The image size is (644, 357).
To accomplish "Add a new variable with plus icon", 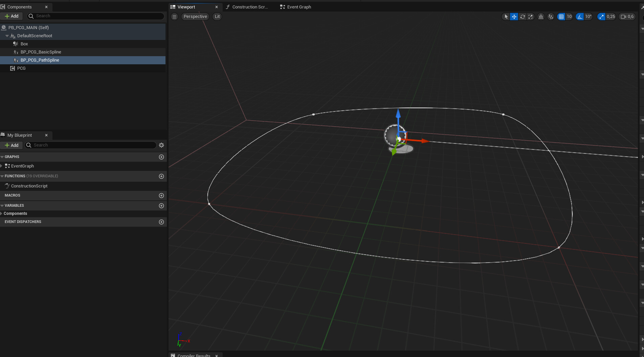I will tap(161, 206).
